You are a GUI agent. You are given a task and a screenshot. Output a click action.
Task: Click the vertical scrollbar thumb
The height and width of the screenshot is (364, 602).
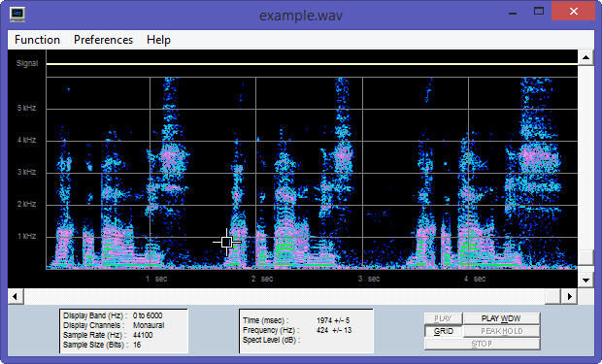[x=585, y=257]
